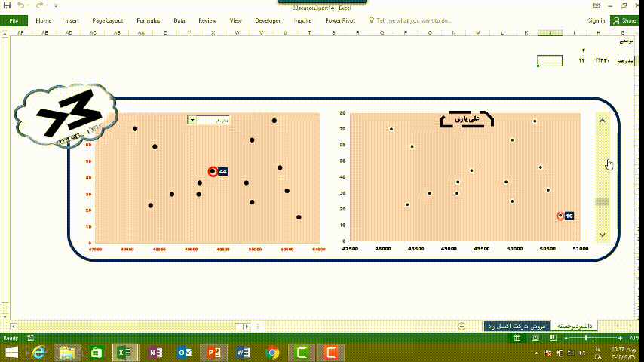Open Google Chrome from the taskbar

tap(272, 352)
